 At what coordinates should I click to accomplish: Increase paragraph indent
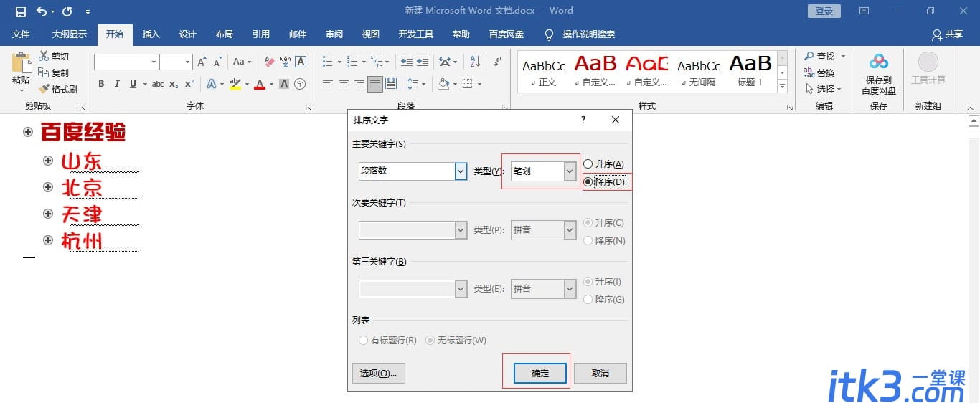tap(423, 62)
